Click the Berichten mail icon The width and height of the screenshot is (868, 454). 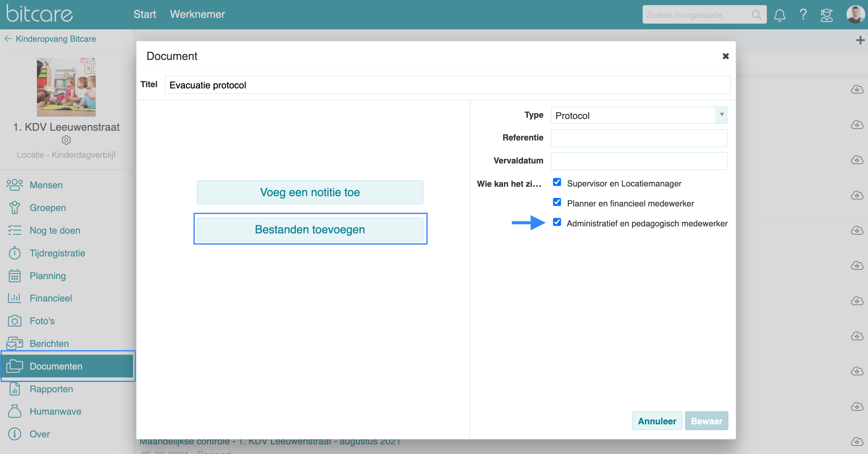(15, 343)
